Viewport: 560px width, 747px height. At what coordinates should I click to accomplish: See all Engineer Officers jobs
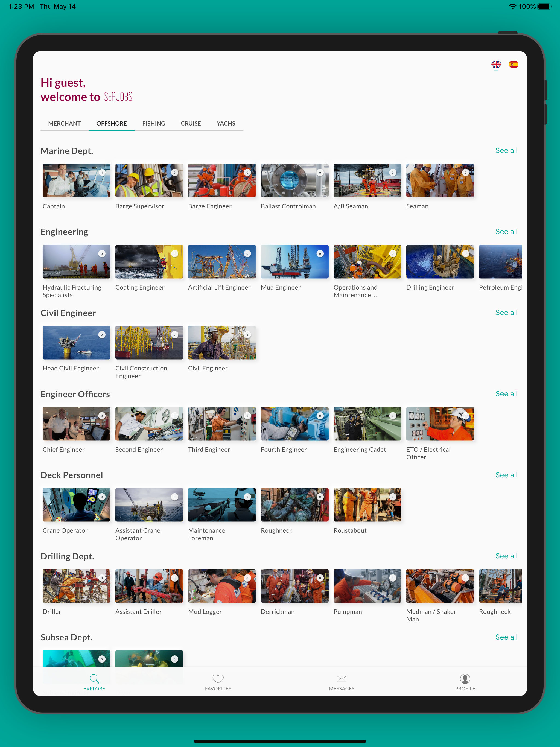coord(506,394)
